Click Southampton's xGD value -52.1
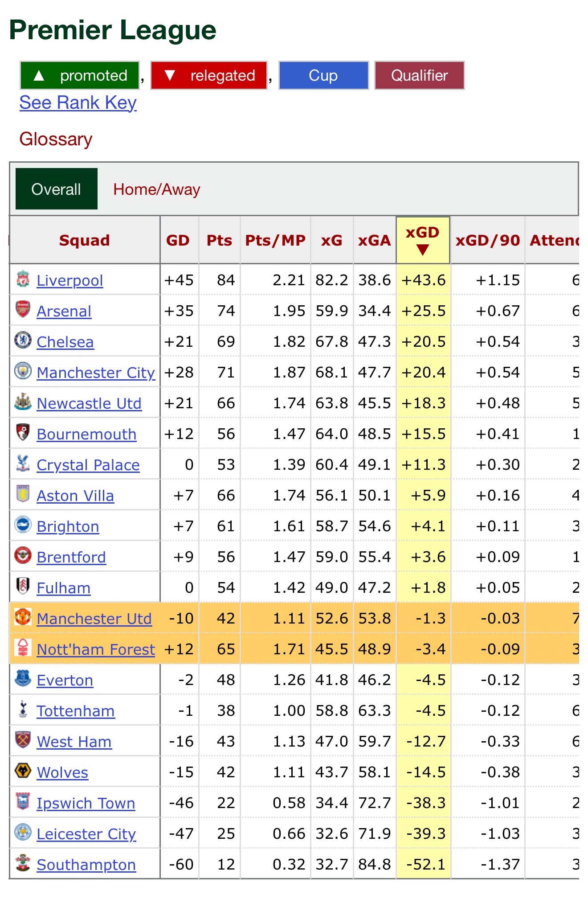588x907 pixels. [x=426, y=864]
